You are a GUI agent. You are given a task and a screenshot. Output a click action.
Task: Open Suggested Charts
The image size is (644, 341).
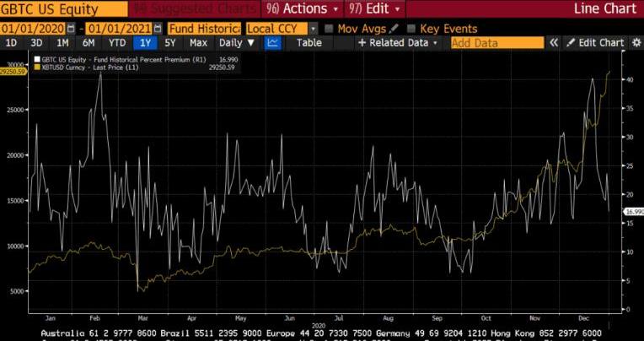(194, 8)
